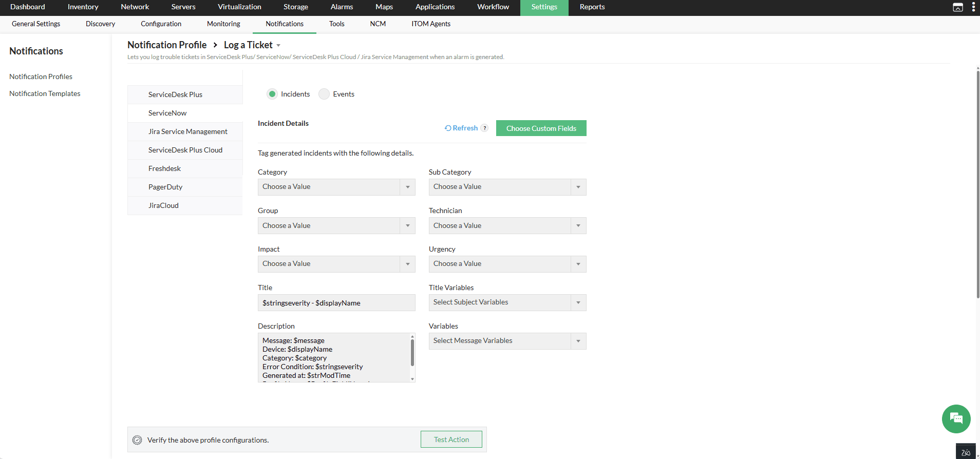Click the display mode icon in top bar
980x459 pixels.
tap(958, 7)
